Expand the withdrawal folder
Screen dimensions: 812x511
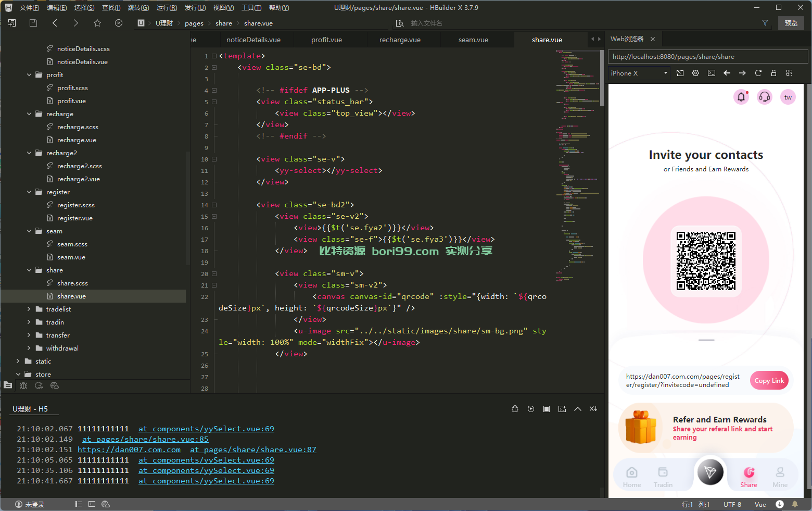29,348
